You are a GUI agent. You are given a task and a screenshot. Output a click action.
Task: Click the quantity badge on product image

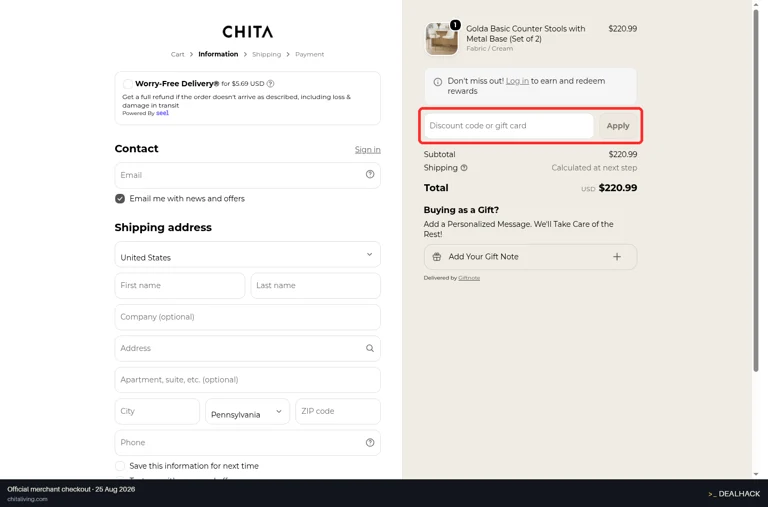pos(455,24)
